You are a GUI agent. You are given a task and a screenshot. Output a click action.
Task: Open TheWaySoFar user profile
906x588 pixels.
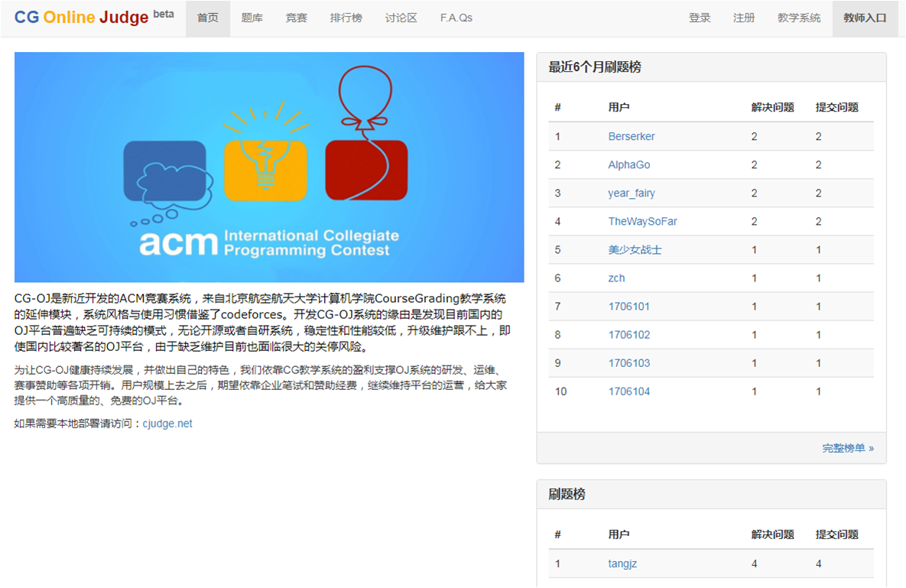pos(642,222)
